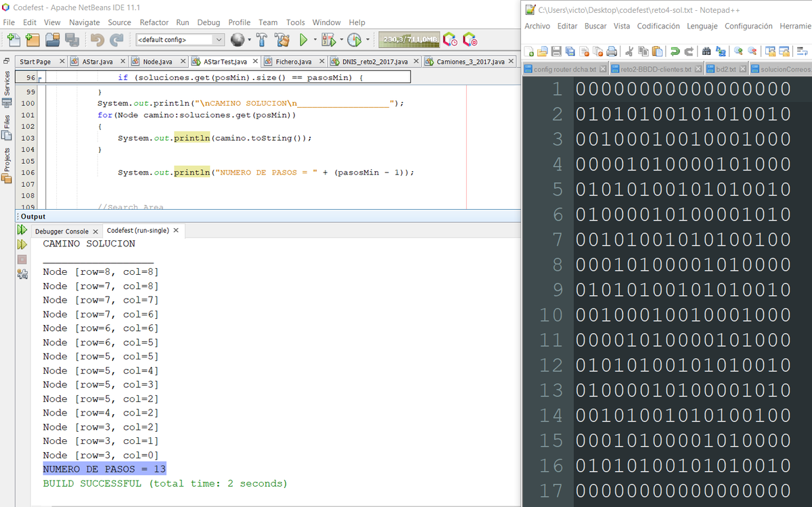Click the memory usage garbage collection bar

(x=409, y=40)
